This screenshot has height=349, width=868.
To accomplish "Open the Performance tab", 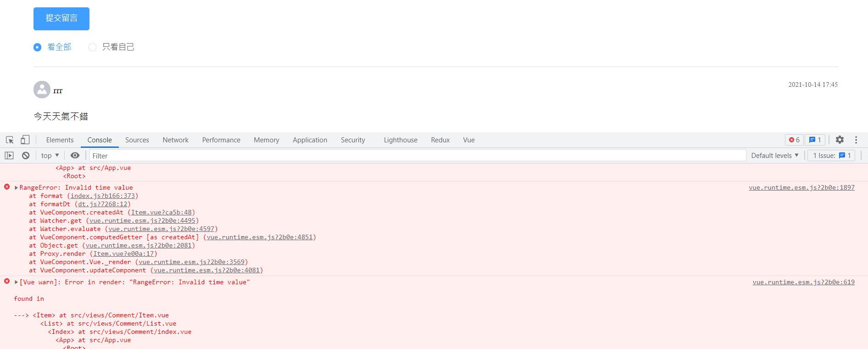I will point(221,140).
